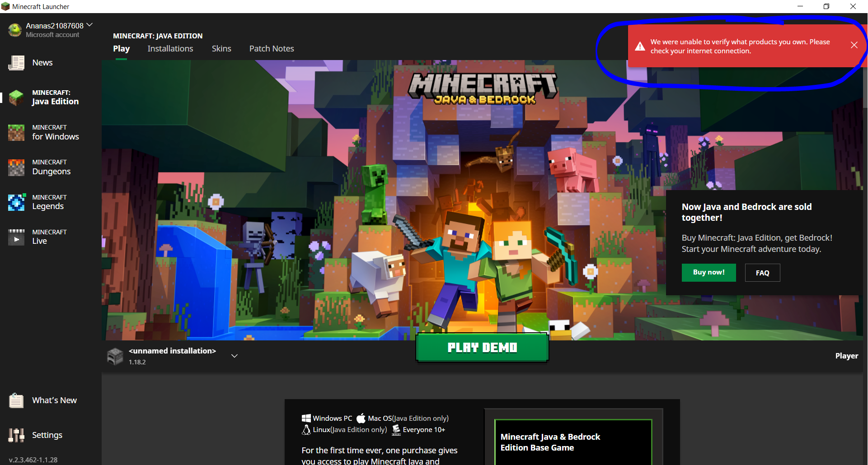Expand the account dropdown chevron

pos(89,25)
